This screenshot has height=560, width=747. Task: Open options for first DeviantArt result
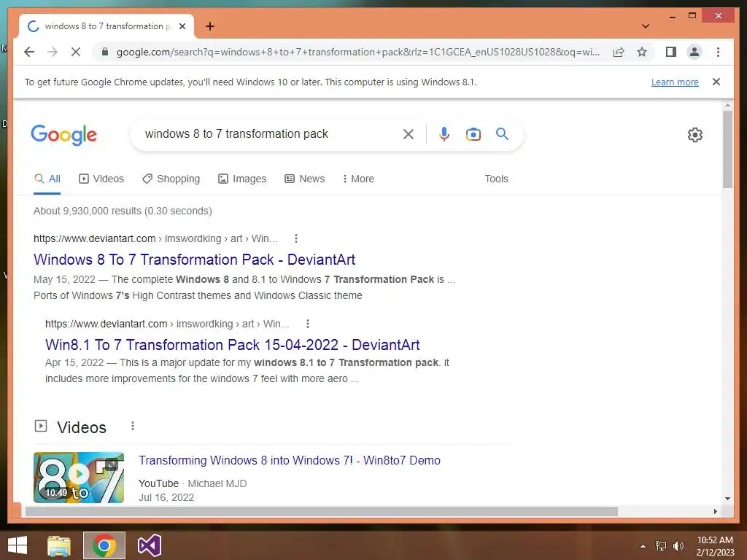[296, 238]
